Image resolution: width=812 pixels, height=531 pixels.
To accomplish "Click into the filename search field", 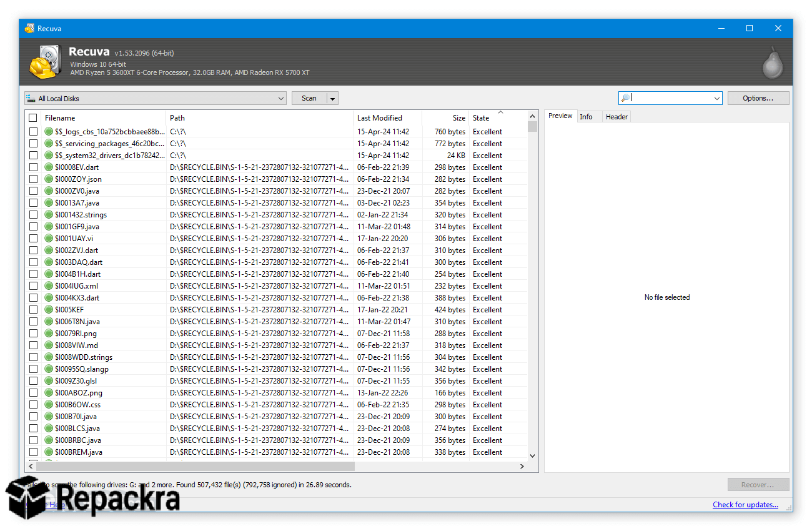I will coord(670,98).
